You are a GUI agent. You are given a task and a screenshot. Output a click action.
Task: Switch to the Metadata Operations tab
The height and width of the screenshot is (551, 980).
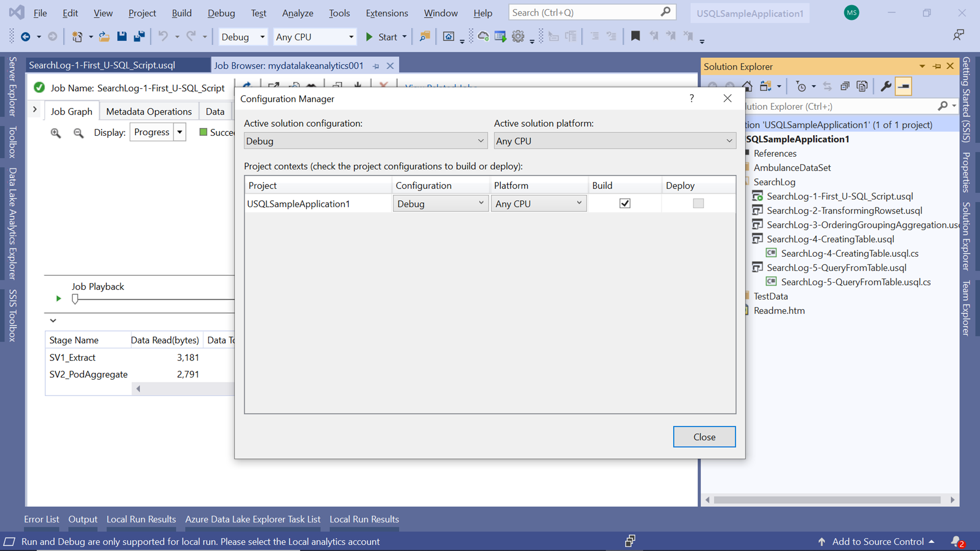coord(149,112)
